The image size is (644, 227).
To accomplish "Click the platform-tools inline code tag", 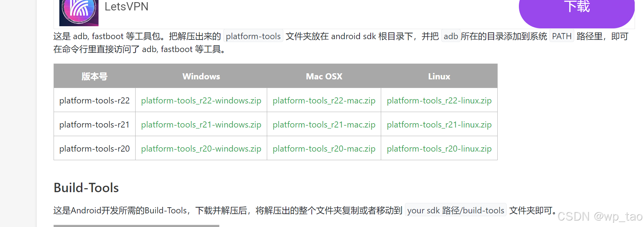I will coord(253,36).
